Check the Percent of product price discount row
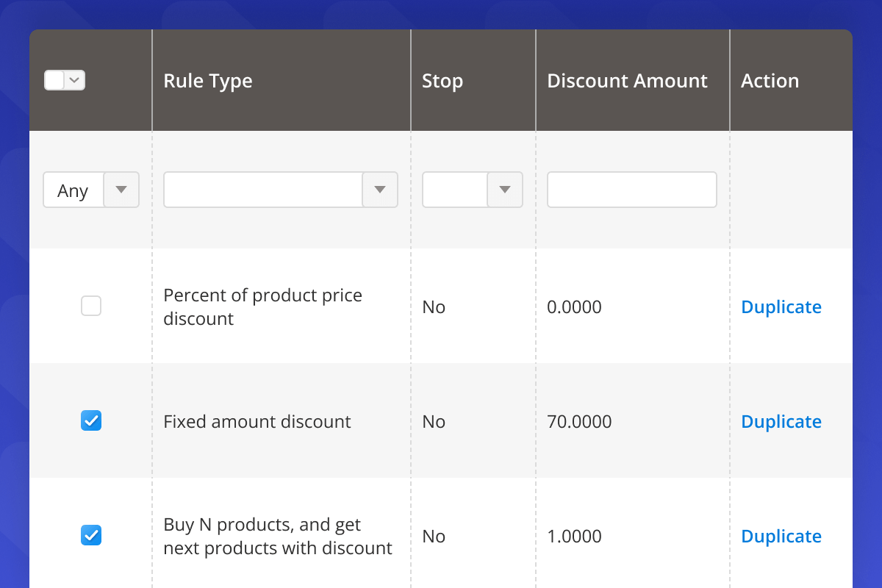 tap(91, 306)
